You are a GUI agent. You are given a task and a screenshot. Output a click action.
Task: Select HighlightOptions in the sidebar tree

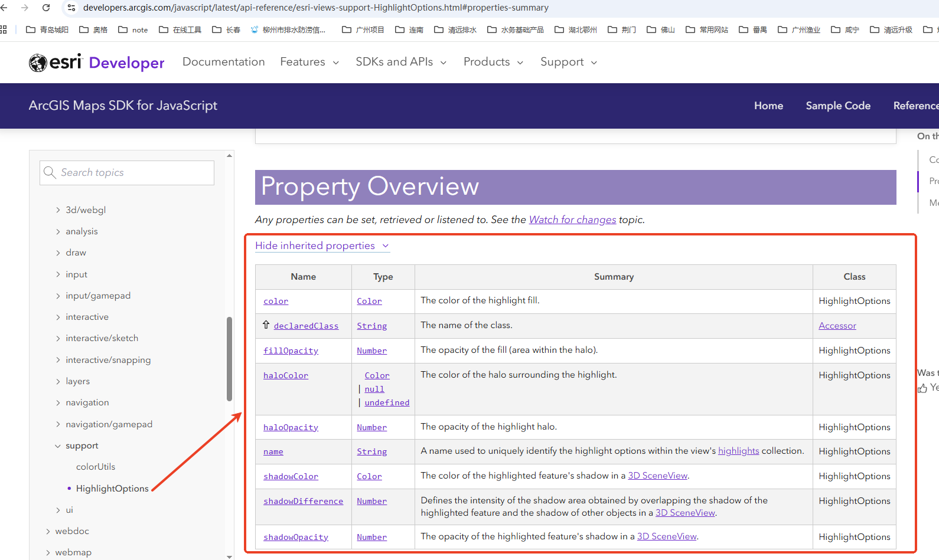pos(112,489)
